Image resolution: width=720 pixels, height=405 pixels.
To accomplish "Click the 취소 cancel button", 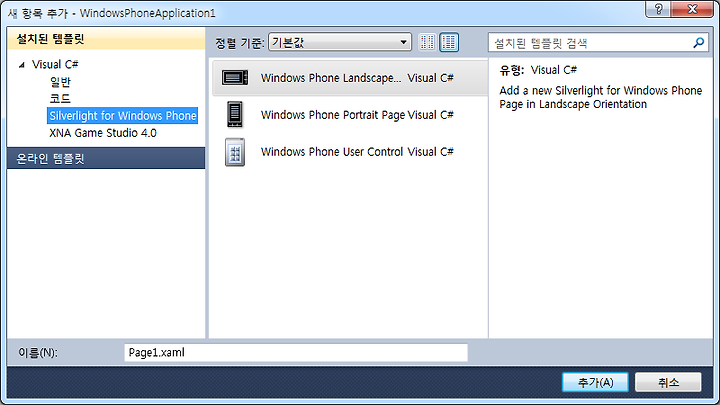I will [668, 382].
